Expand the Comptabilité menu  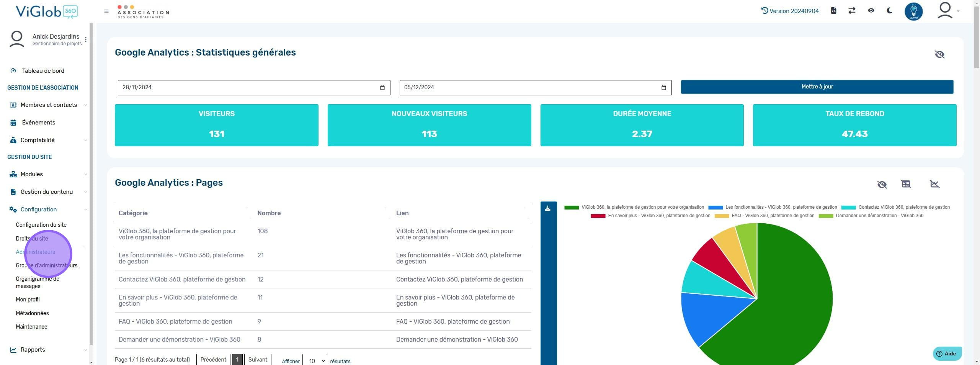(x=48, y=140)
